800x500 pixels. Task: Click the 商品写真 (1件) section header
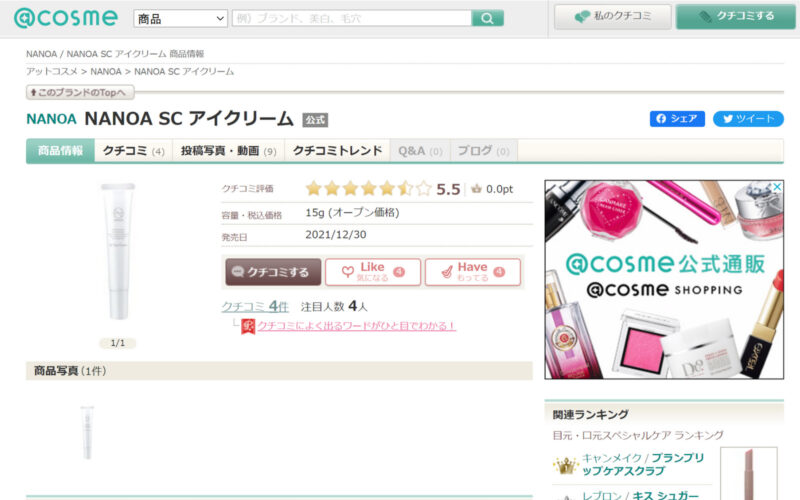(x=279, y=371)
